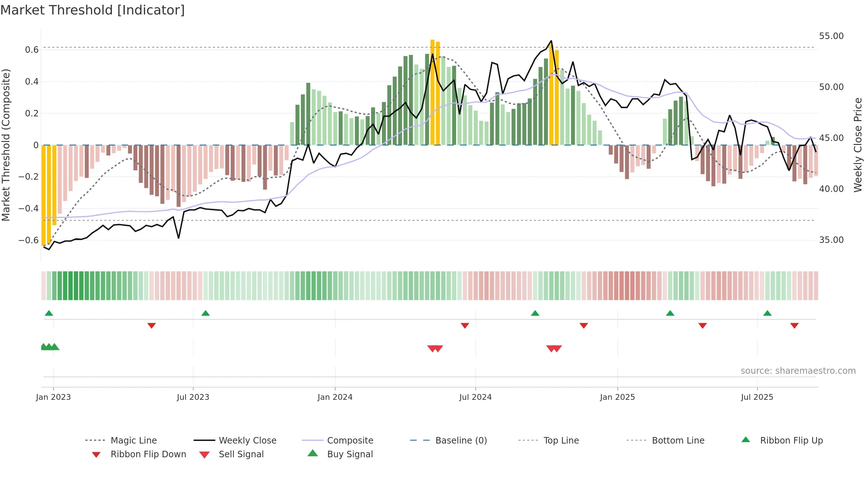Click the −0.6 composite axis label

[29, 240]
